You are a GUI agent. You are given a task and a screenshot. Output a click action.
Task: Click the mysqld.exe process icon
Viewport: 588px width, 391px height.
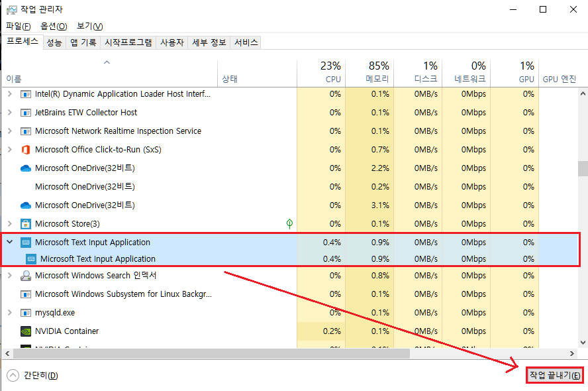click(x=26, y=313)
